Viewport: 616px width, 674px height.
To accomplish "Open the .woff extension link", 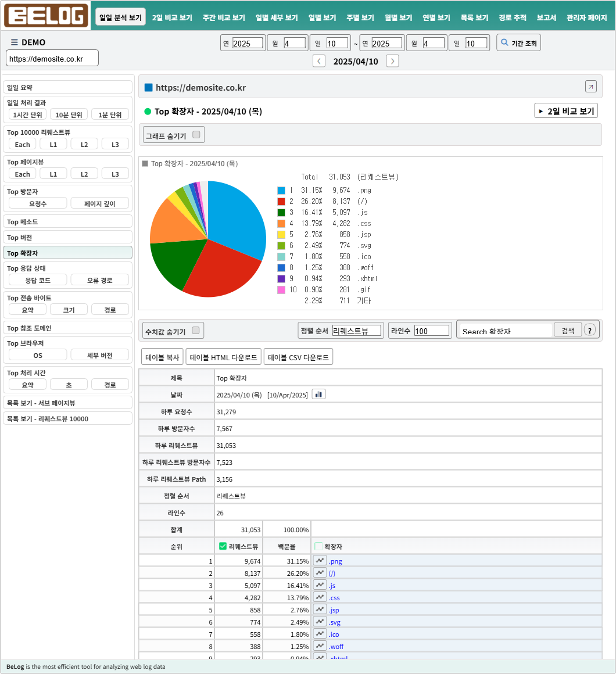I will [x=336, y=646].
